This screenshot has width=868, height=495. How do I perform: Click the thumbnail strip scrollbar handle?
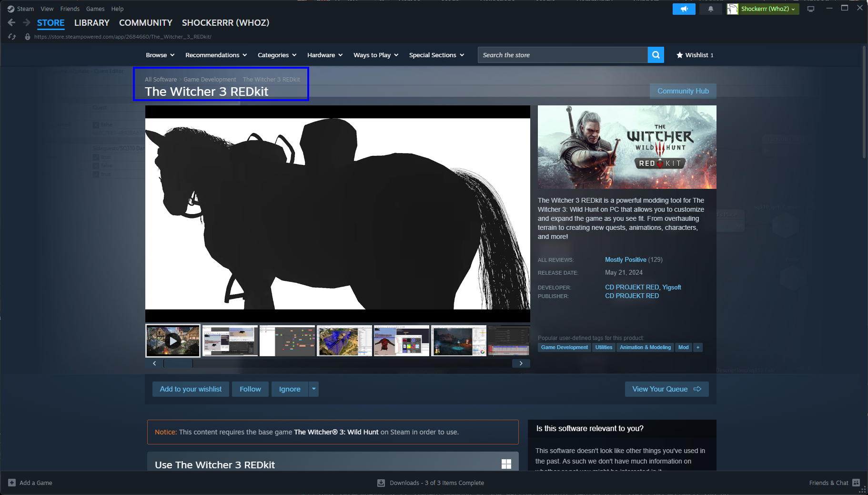(x=178, y=363)
